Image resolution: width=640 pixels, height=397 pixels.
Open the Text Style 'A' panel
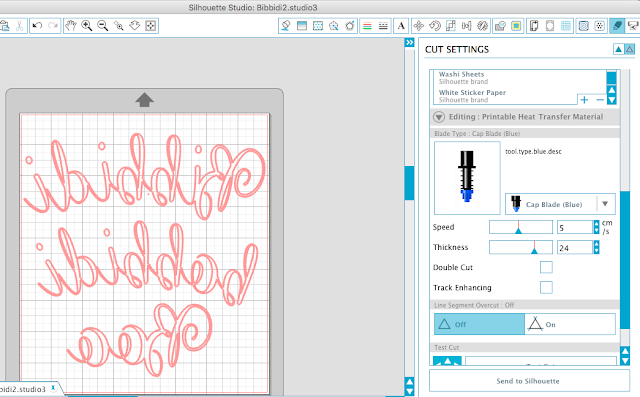pyautogui.click(x=401, y=26)
